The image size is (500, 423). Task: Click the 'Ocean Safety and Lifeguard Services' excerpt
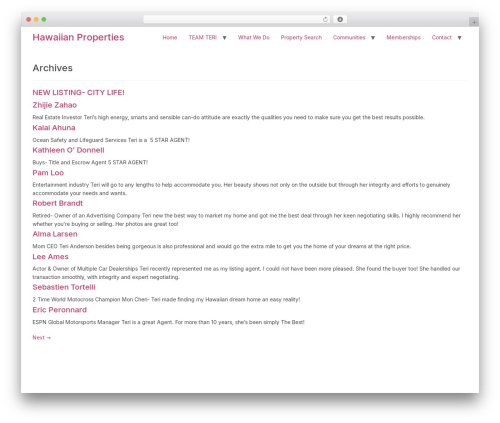pos(111,140)
